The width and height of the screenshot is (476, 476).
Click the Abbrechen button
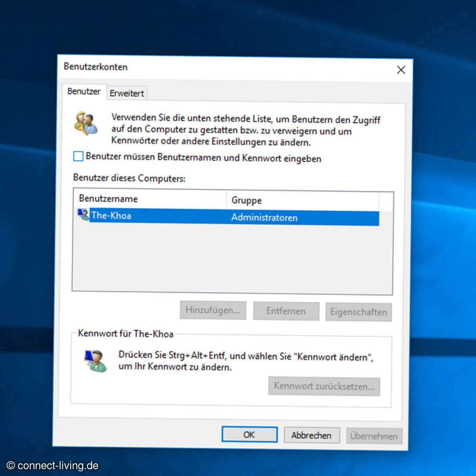pyautogui.click(x=312, y=435)
